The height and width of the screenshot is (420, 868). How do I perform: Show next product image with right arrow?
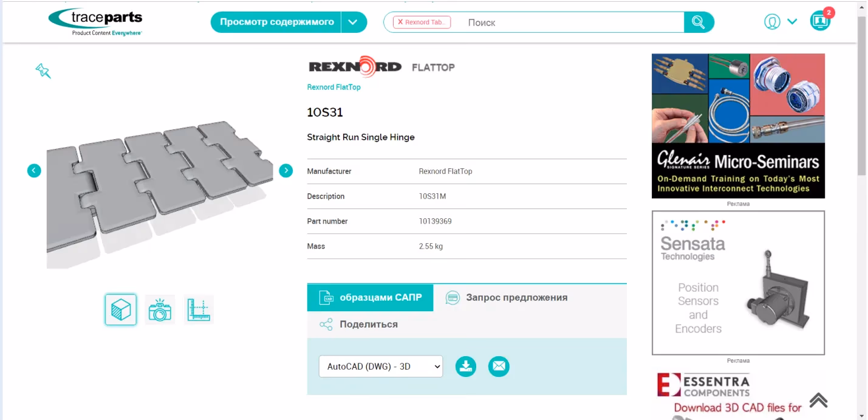pyautogui.click(x=285, y=171)
